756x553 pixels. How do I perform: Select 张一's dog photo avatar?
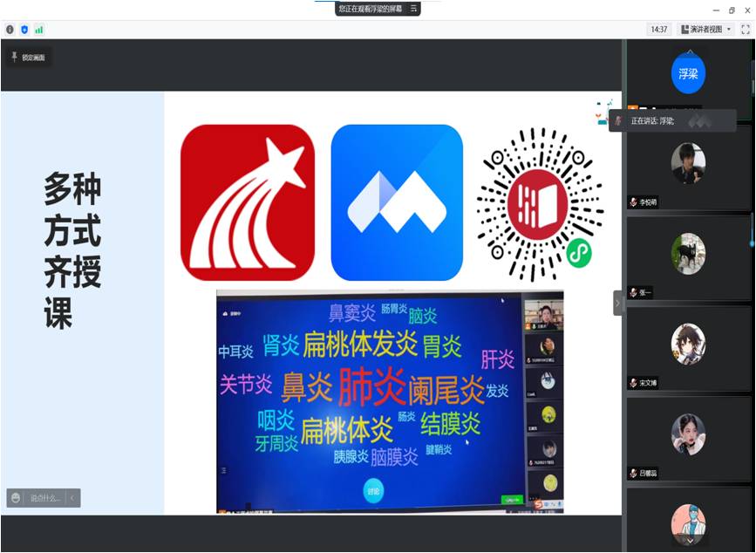688,254
